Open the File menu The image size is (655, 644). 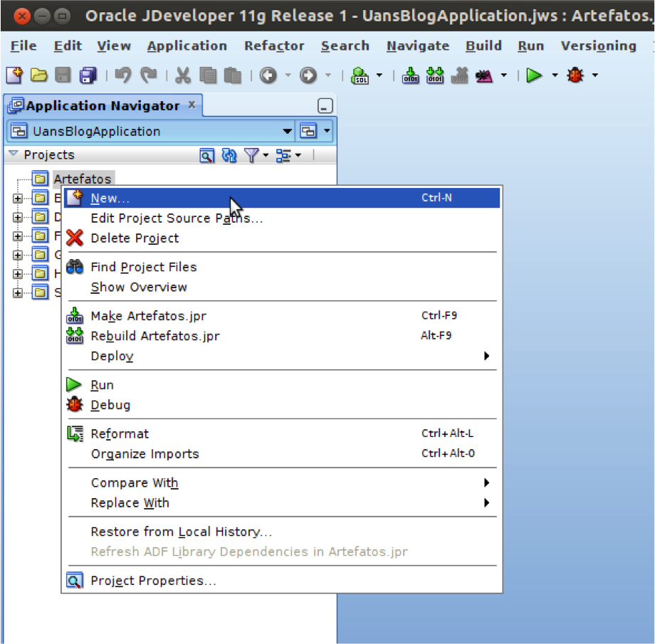[x=23, y=46]
